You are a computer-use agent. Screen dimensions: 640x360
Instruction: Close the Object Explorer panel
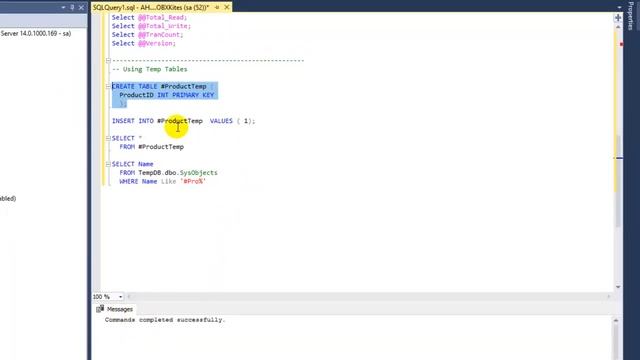click(81, 7)
